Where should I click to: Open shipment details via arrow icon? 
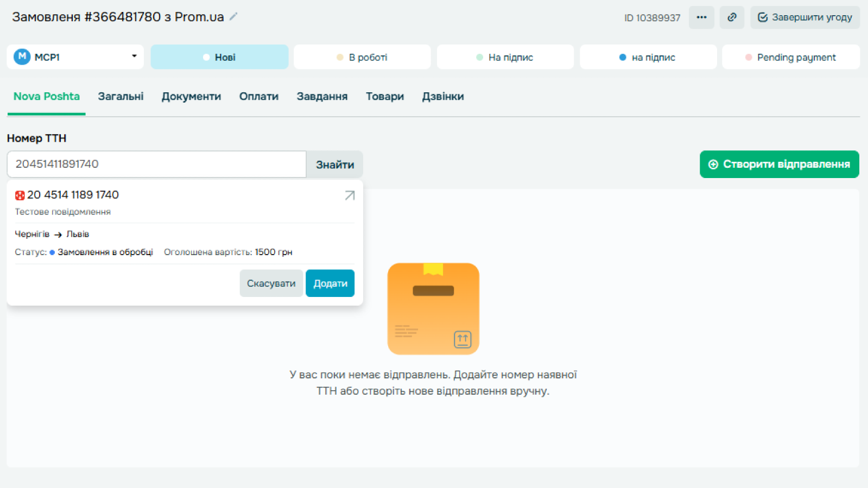tap(350, 195)
